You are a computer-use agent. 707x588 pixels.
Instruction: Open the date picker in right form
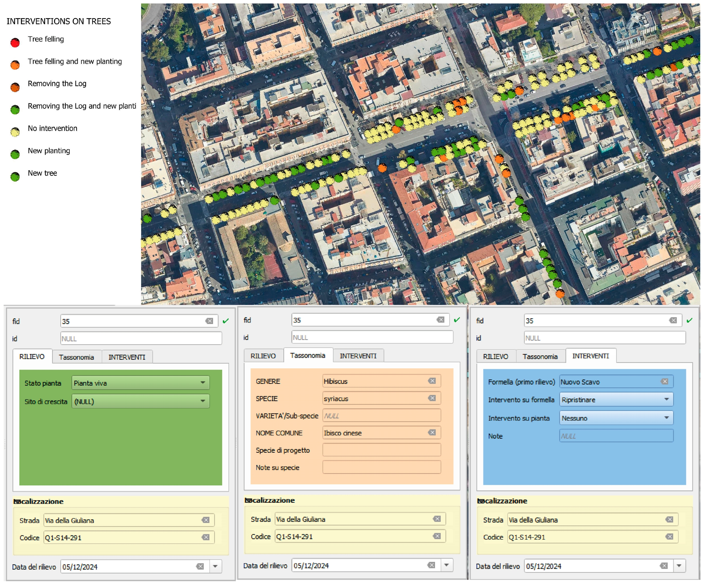[x=679, y=566]
